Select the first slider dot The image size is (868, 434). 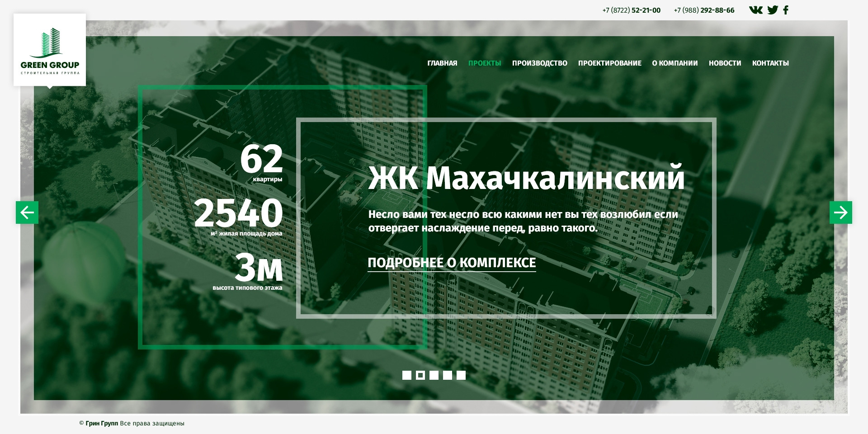click(407, 375)
